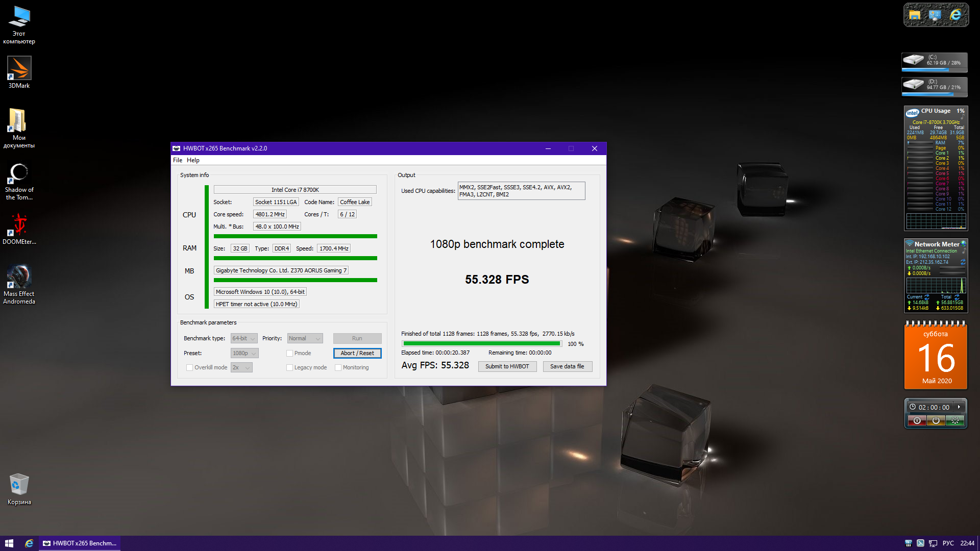980x551 pixels.
Task: Open the Recycle Bin (Корзина) icon
Action: [19, 485]
